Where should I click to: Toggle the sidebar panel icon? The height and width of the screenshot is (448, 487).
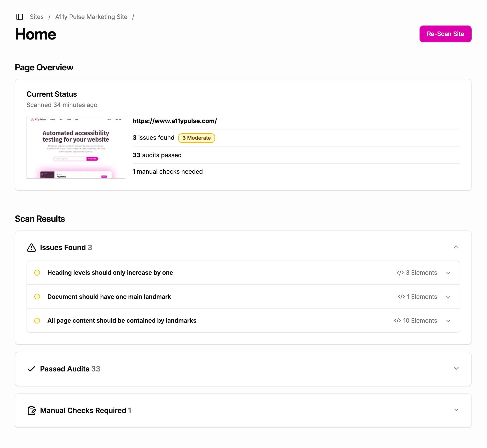(19, 17)
